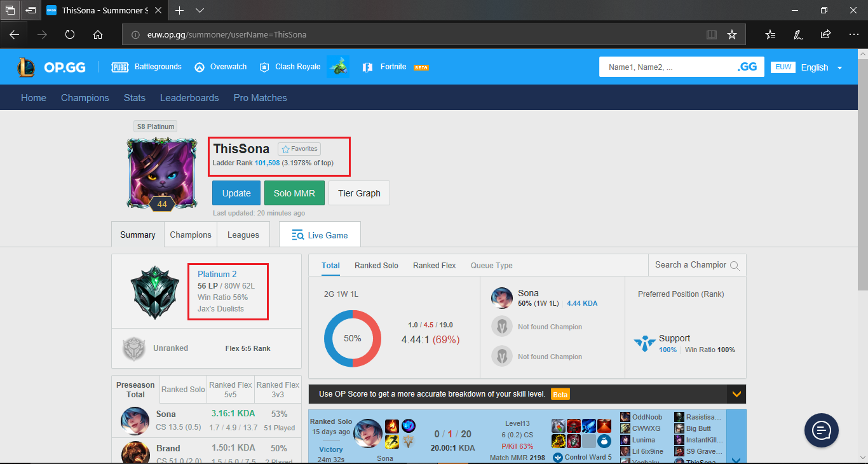
Task: Bookmark page with address bar star
Action: pyautogui.click(x=732, y=34)
